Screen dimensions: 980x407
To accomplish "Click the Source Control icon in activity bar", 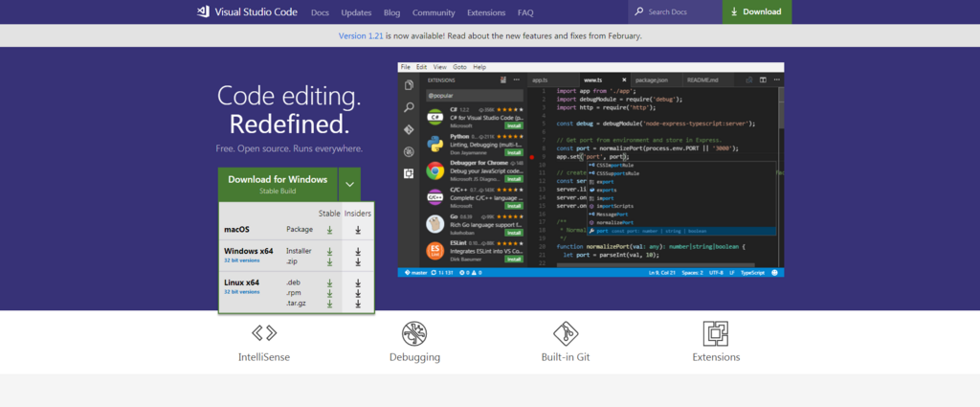I will click(409, 129).
